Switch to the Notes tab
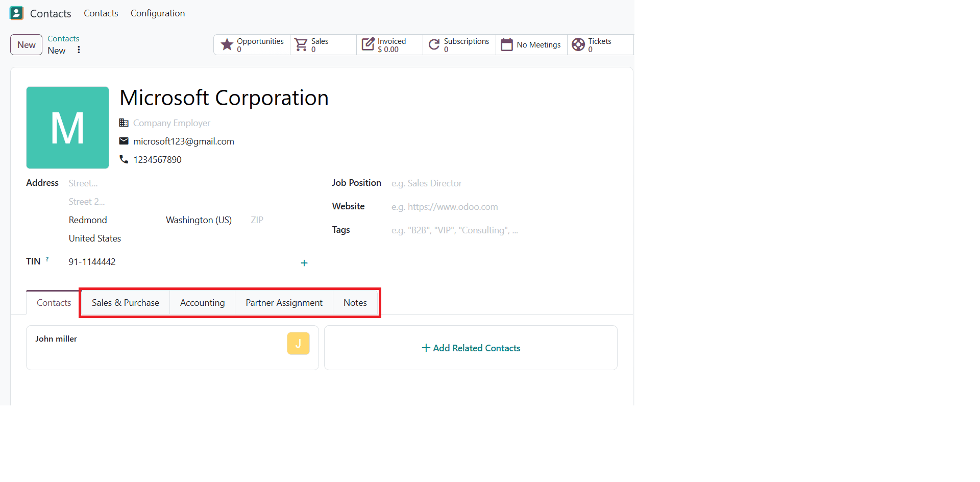This screenshot has width=980, height=482. (x=355, y=303)
